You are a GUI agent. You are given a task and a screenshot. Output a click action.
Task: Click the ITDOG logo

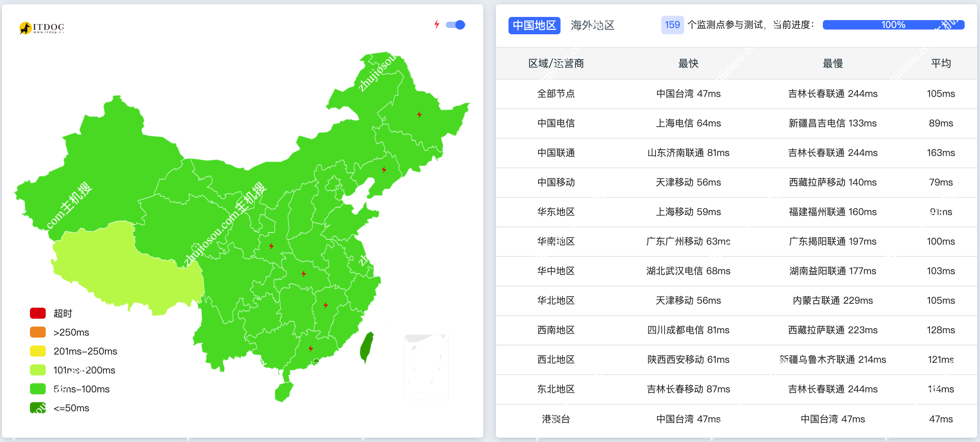(x=42, y=28)
